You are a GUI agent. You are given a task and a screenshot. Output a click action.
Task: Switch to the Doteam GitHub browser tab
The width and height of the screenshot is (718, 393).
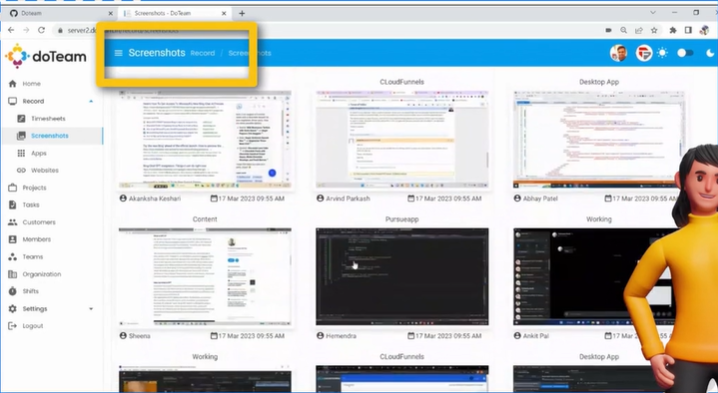pyautogui.click(x=61, y=13)
